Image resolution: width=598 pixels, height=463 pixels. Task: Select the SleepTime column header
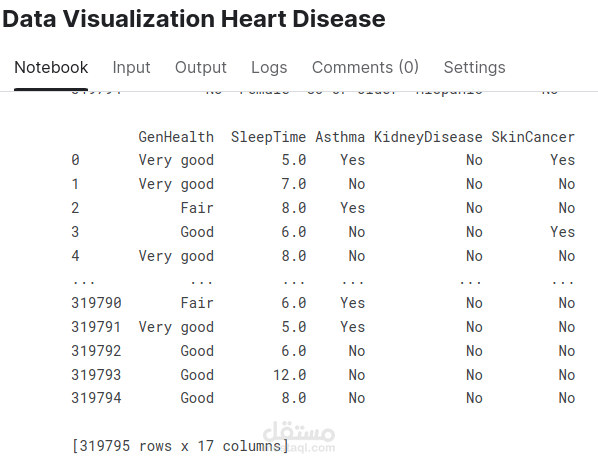click(268, 137)
